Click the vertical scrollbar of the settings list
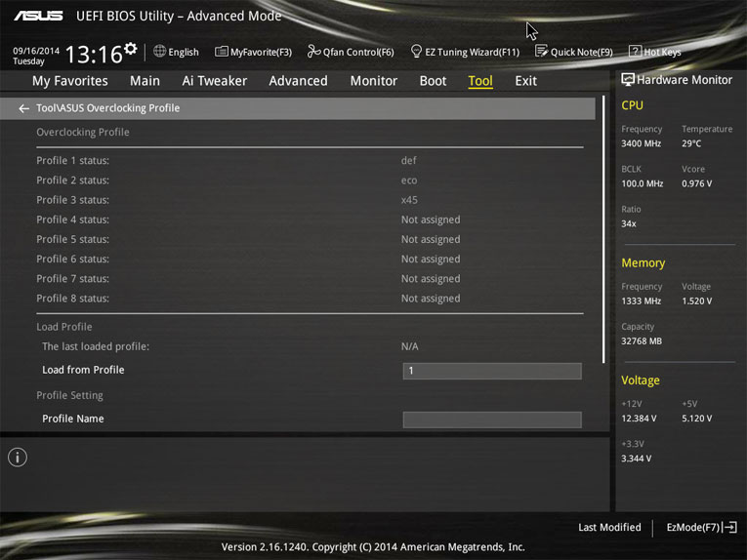 click(603, 229)
